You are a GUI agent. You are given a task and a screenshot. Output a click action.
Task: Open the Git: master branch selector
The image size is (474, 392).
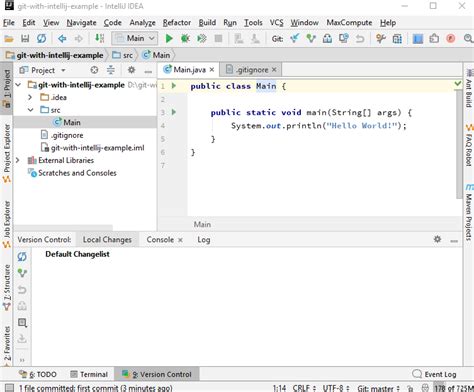coord(378,388)
